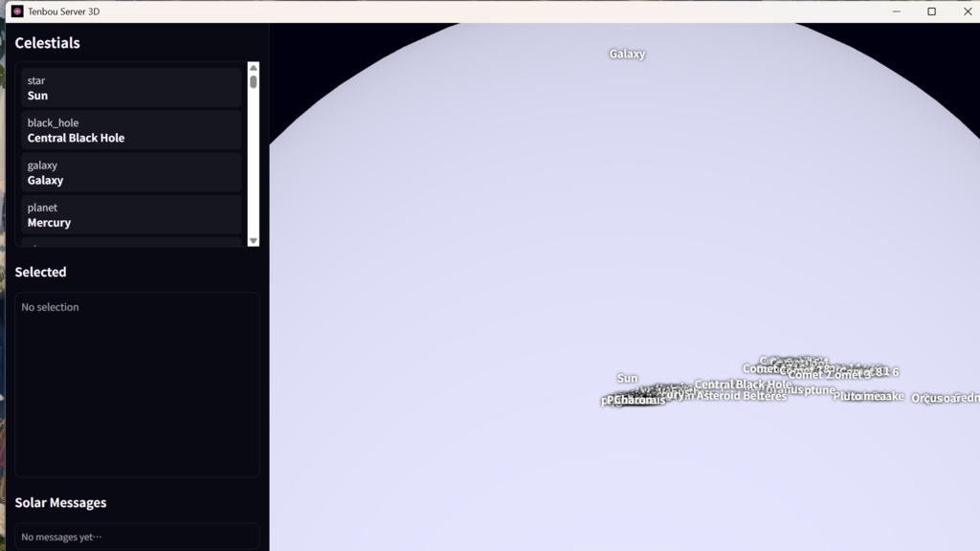This screenshot has height=551, width=980.
Task: Select the Sun entry in Celestials list
Action: pos(131,88)
